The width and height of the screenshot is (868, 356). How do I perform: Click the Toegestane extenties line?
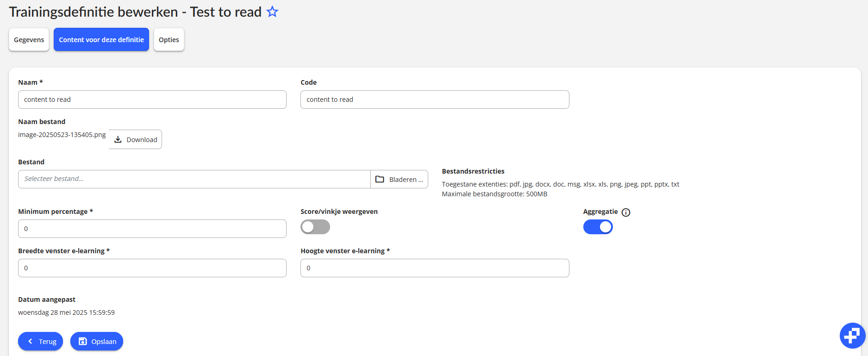click(x=561, y=184)
